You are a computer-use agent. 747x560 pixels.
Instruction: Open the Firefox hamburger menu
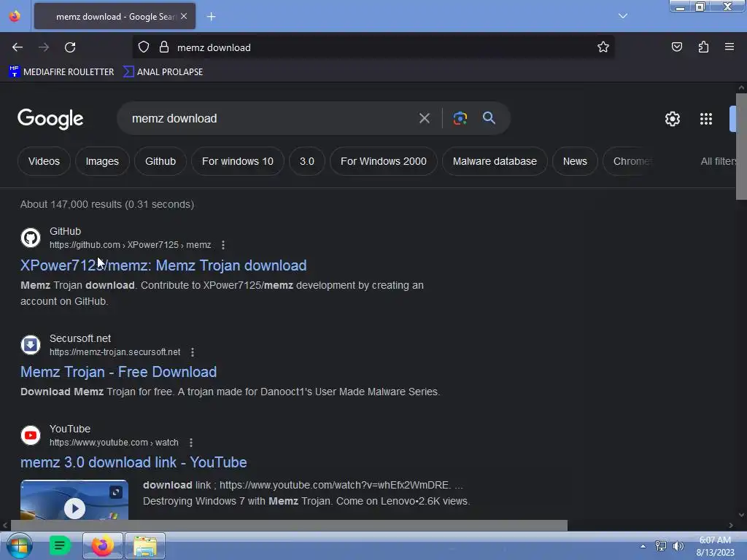[x=729, y=47]
